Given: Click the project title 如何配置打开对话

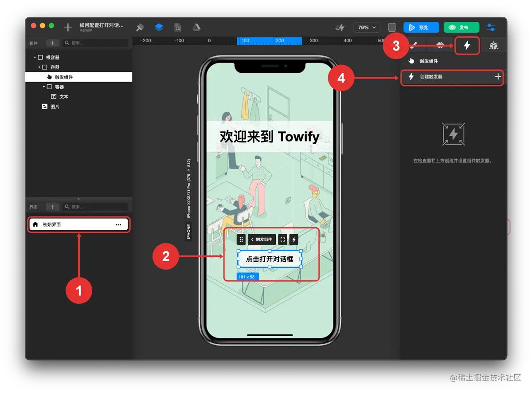Looking at the screenshot, I should click(102, 25).
